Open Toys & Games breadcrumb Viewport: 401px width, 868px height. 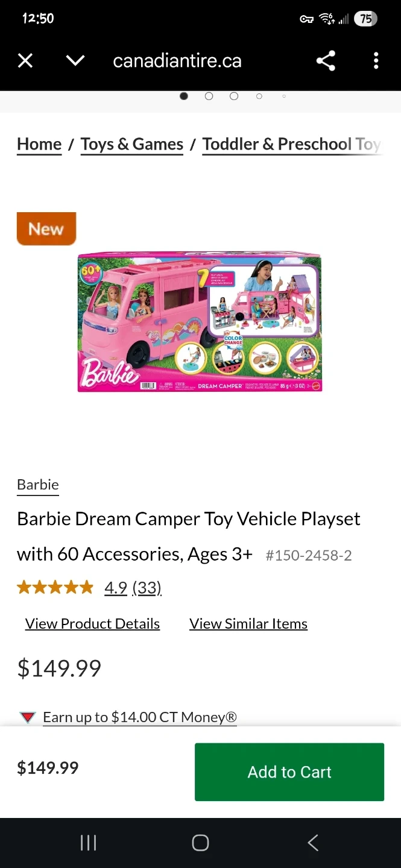132,145
